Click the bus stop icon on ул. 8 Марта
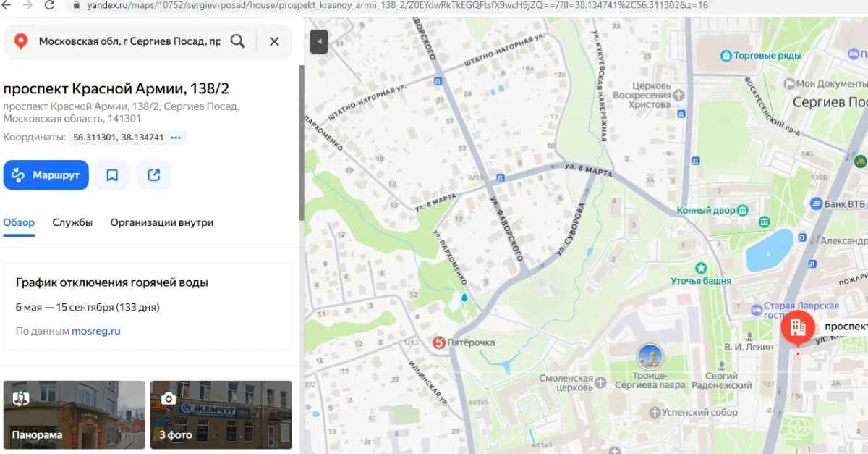Viewport: 868px width, 454px height. pyautogui.click(x=500, y=177)
